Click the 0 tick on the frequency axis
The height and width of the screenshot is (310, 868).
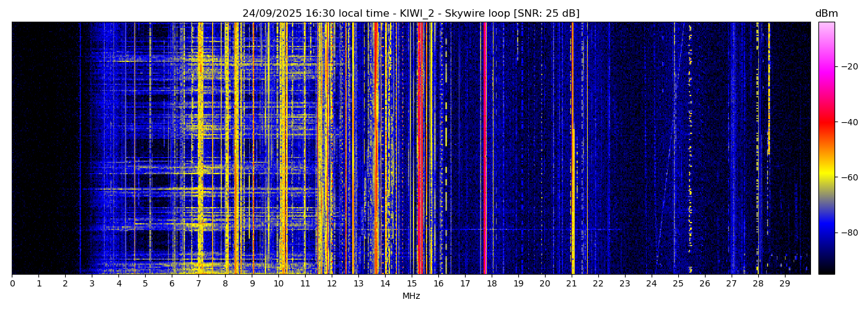click(x=12, y=283)
